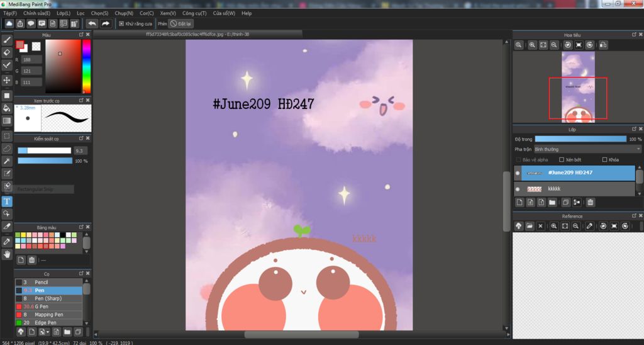Click the foreground color swatch
The image size is (644, 345).
[x=19, y=45]
